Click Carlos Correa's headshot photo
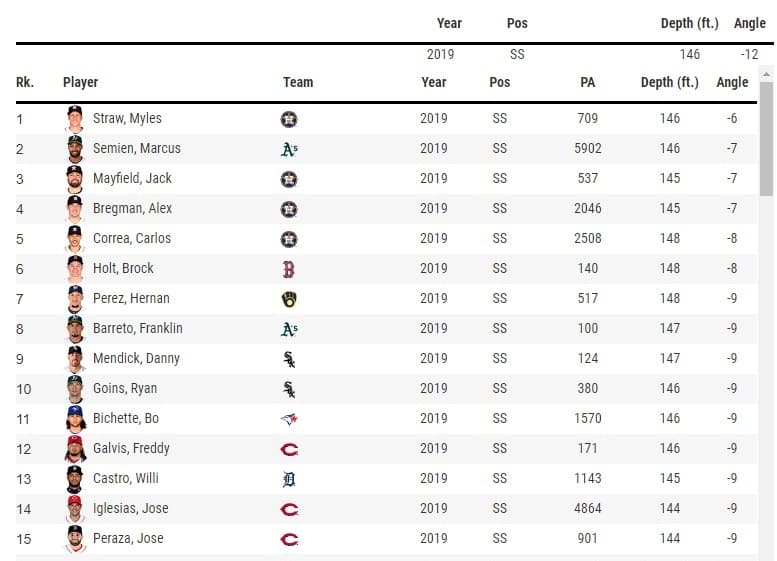The image size is (777, 561). (x=75, y=239)
